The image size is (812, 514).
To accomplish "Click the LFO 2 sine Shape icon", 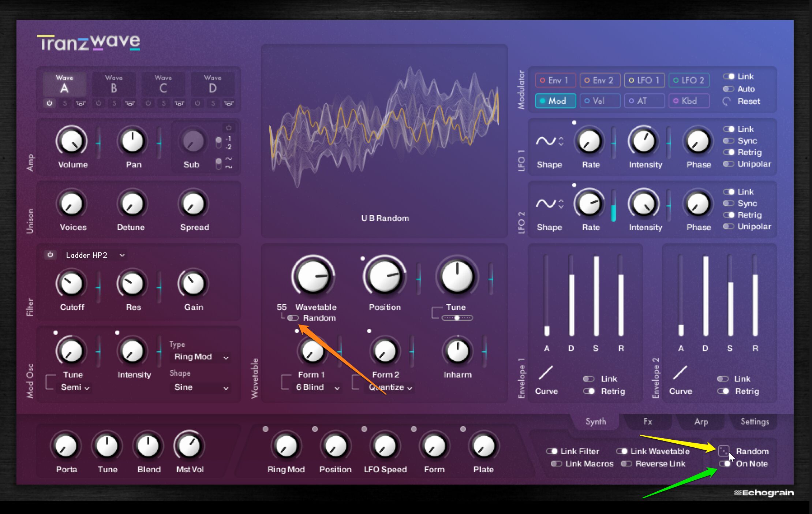I will tap(546, 204).
